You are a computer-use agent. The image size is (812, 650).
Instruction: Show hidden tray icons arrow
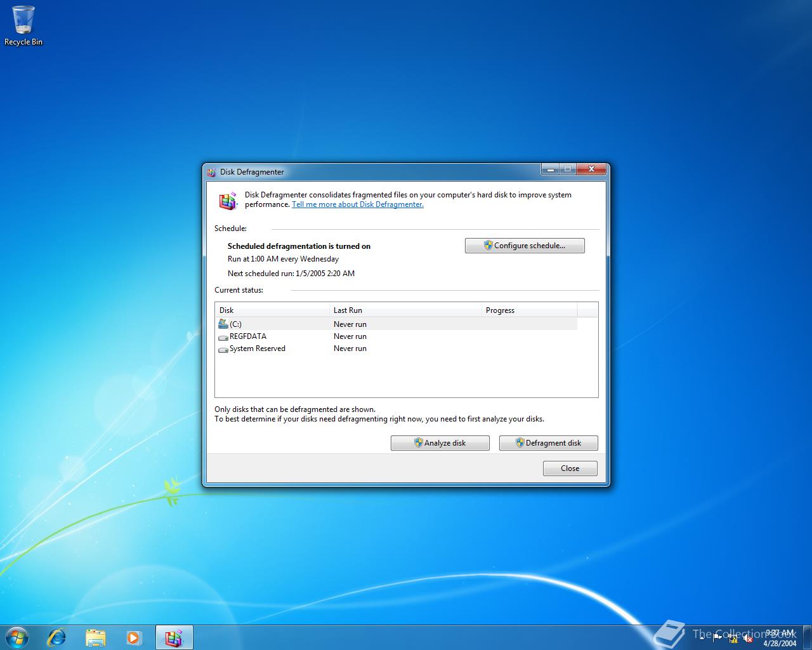point(701,639)
